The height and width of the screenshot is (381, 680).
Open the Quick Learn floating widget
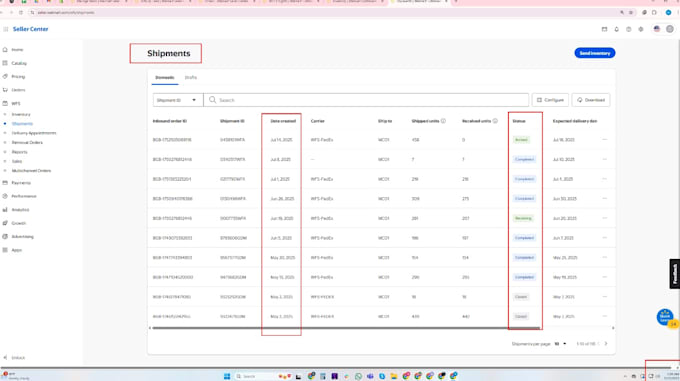tap(665, 317)
